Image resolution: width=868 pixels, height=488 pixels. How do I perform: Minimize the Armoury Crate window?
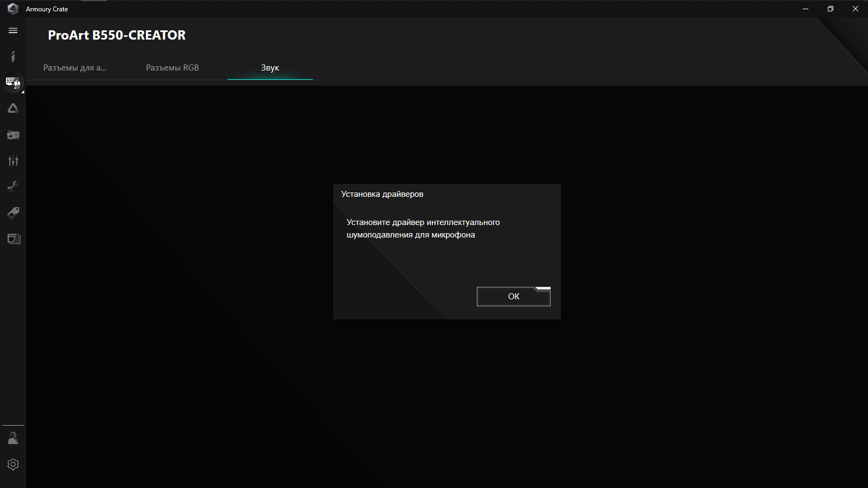[x=806, y=9]
